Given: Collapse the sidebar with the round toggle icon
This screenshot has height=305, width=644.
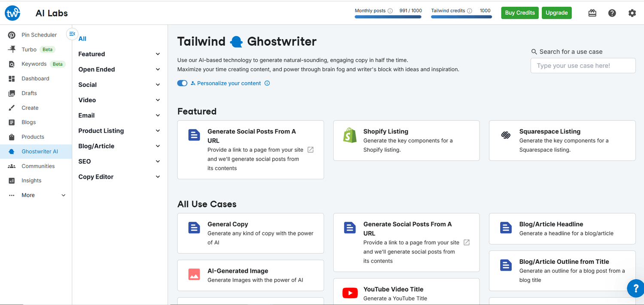Looking at the screenshot, I should tap(72, 34).
